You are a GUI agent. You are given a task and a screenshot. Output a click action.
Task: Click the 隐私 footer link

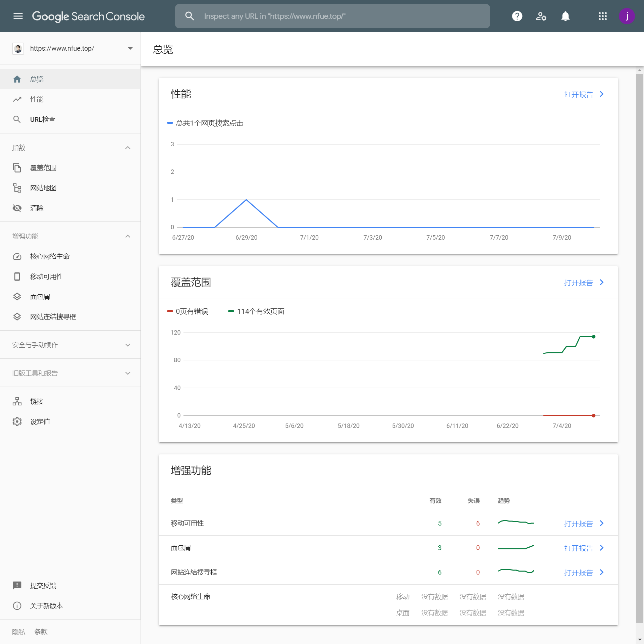(18, 632)
